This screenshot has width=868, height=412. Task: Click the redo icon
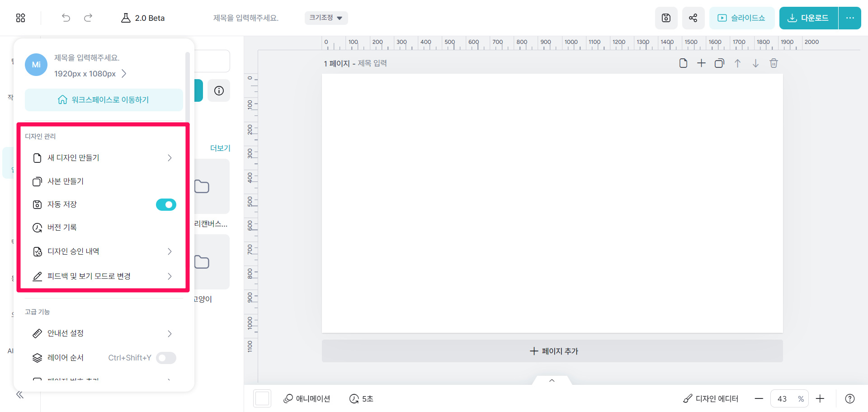click(88, 18)
